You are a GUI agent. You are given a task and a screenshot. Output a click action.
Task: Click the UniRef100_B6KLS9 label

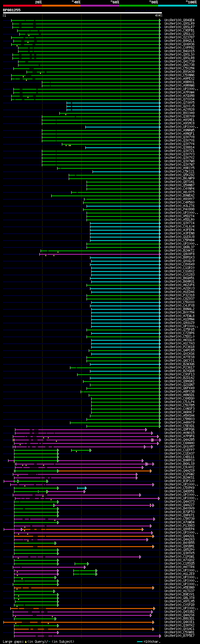[x=179, y=464]
